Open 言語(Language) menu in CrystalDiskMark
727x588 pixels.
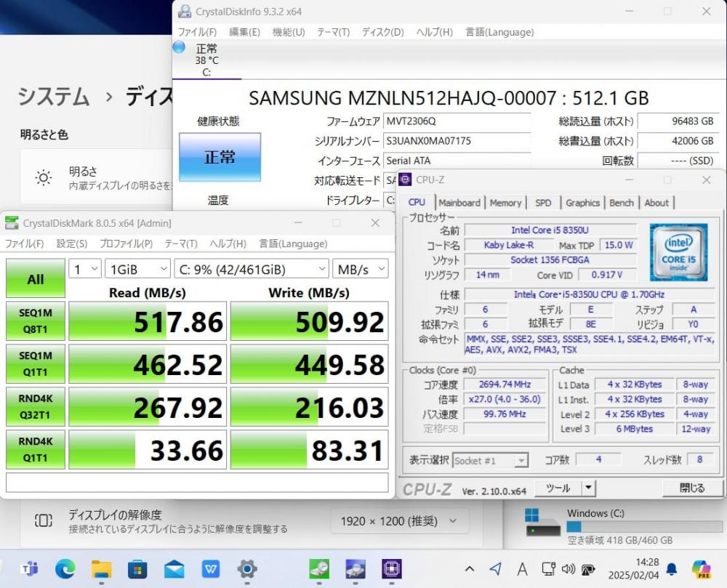pyautogui.click(x=293, y=243)
